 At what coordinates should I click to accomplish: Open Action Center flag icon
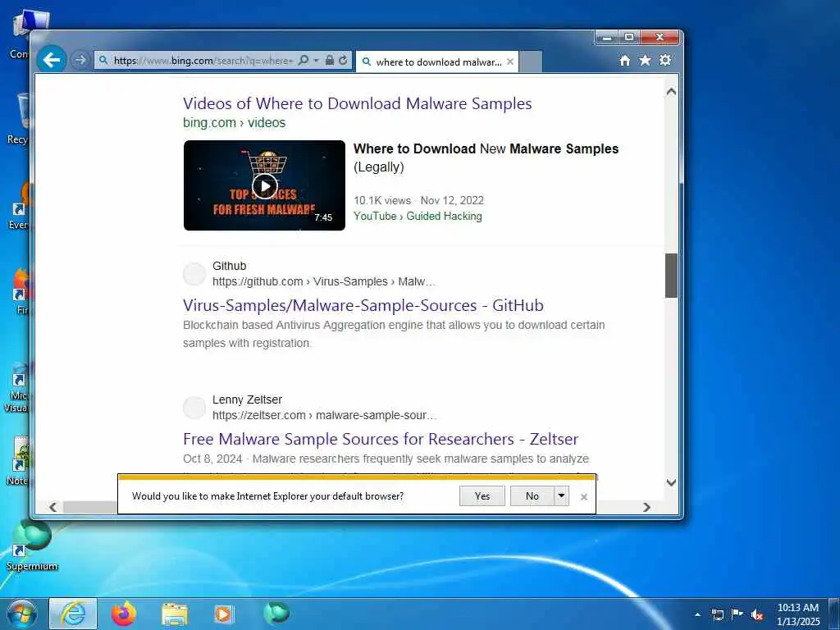click(x=737, y=614)
